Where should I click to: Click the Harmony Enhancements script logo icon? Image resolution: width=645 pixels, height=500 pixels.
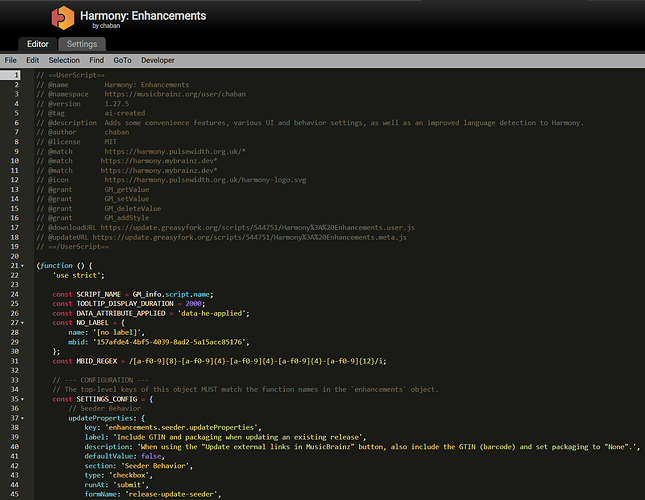coord(63,18)
